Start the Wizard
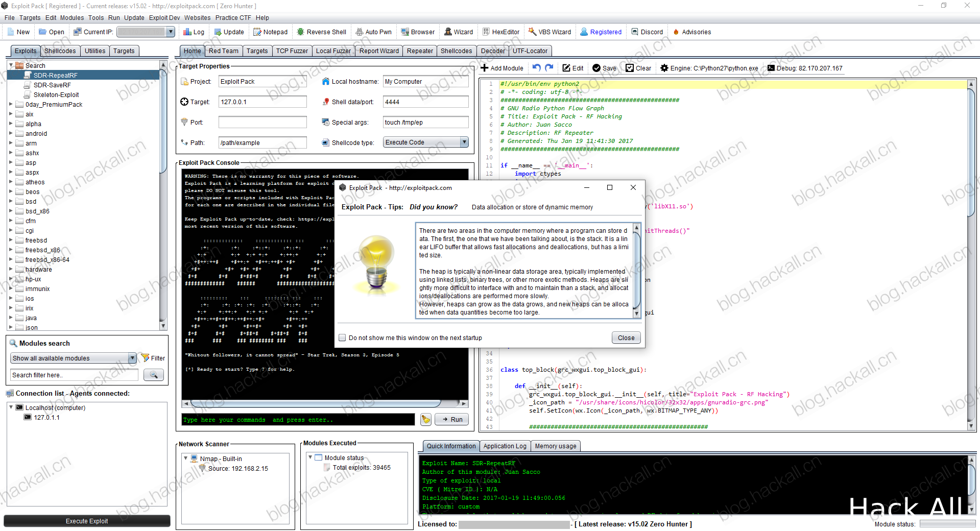Screen dimensions: 980x531 point(458,32)
